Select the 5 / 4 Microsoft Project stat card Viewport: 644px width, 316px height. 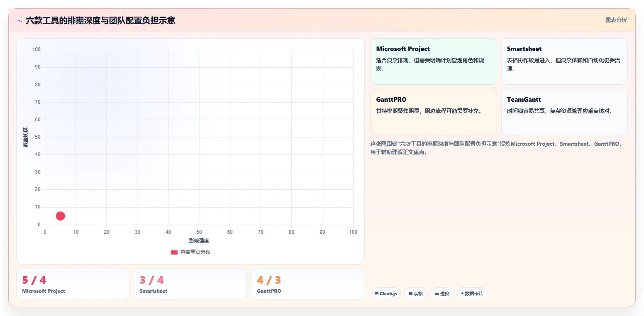pos(73,284)
